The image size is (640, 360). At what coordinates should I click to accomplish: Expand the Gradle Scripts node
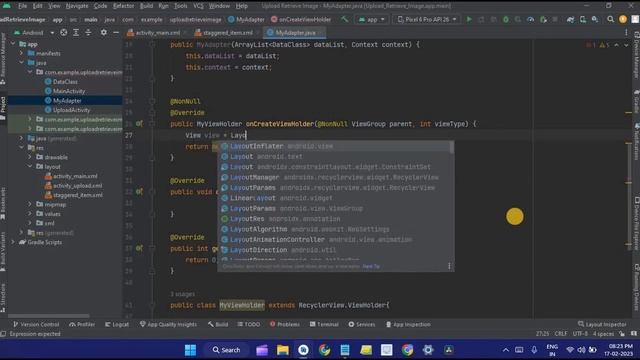13,242
